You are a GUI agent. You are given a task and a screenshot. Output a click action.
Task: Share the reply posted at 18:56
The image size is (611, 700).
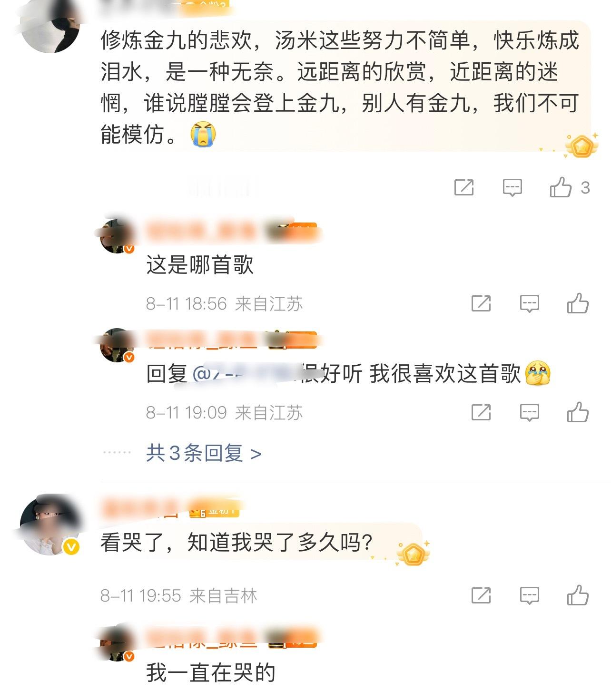coord(481,303)
